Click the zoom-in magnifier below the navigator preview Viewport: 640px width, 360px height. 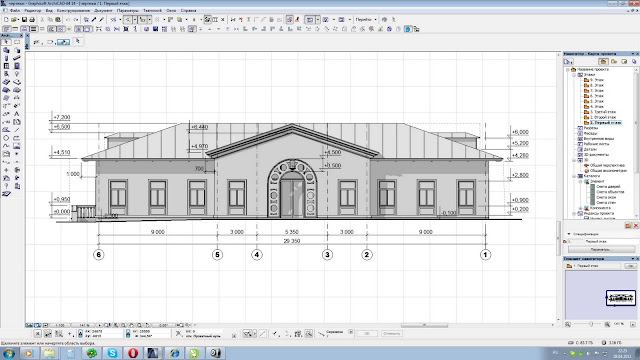pyautogui.click(x=607, y=324)
